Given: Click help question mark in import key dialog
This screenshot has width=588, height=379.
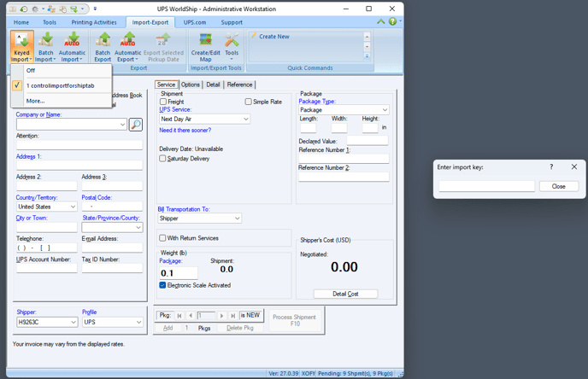Looking at the screenshot, I should 551,166.
